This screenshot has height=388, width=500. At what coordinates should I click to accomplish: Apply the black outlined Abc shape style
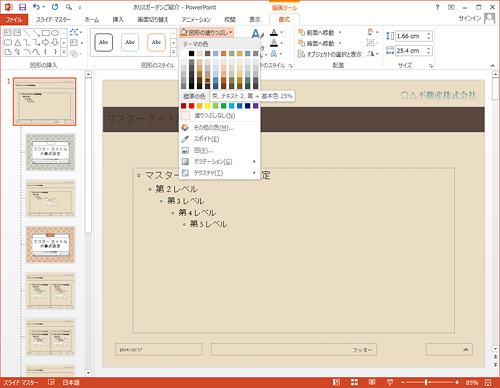point(104,42)
